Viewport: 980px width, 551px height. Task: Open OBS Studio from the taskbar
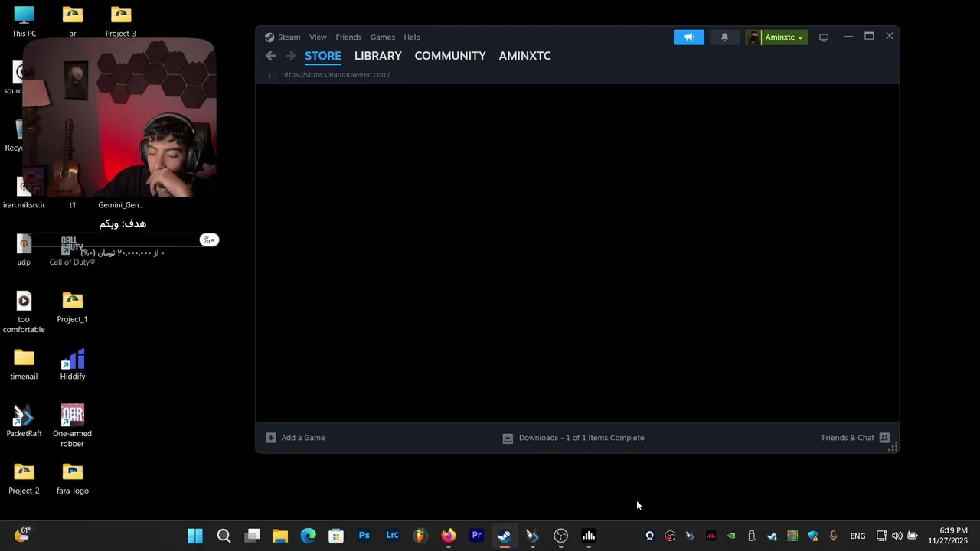click(x=560, y=536)
